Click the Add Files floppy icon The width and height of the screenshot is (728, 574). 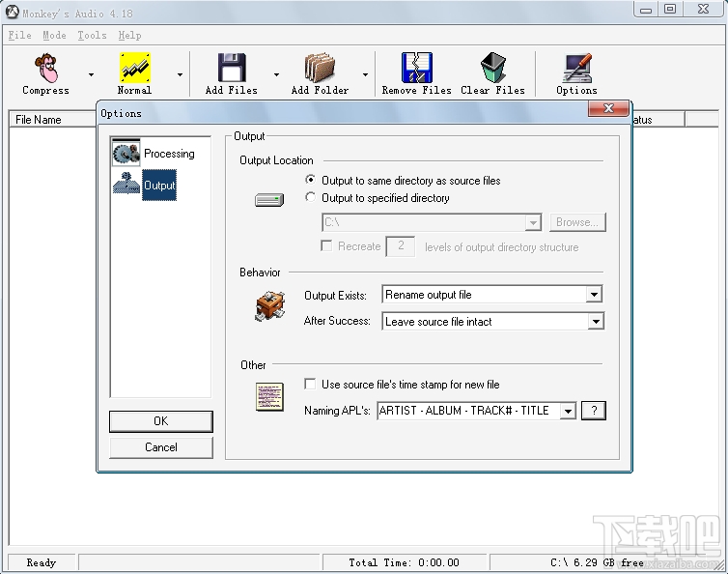pos(232,68)
